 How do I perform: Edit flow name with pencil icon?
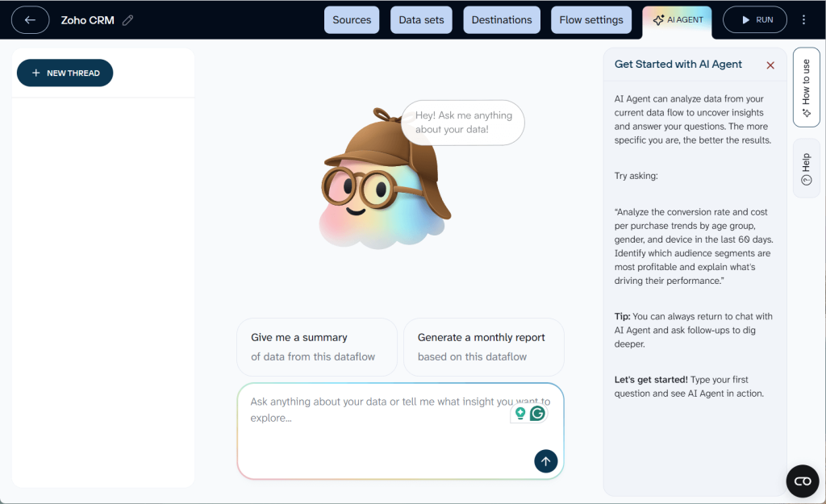click(x=128, y=20)
